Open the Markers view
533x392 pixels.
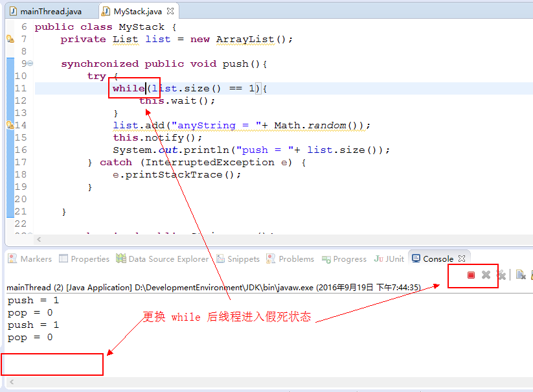point(29,259)
